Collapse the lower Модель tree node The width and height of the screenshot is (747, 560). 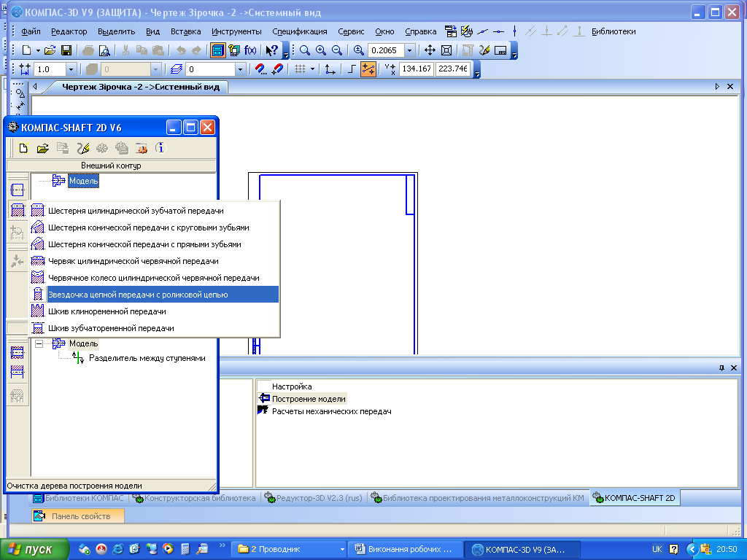pos(39,343)
